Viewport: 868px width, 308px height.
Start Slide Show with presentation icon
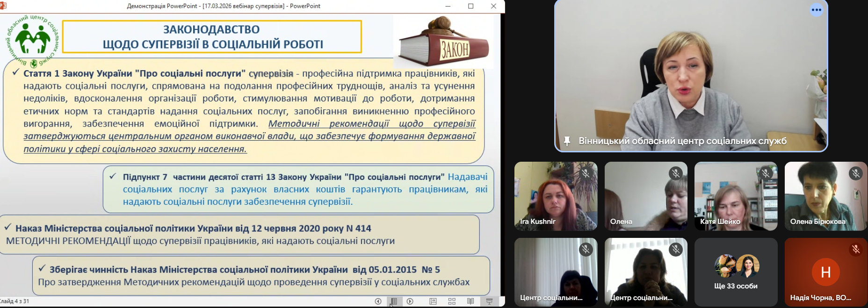pyautogui.click(x=489, y=301)
